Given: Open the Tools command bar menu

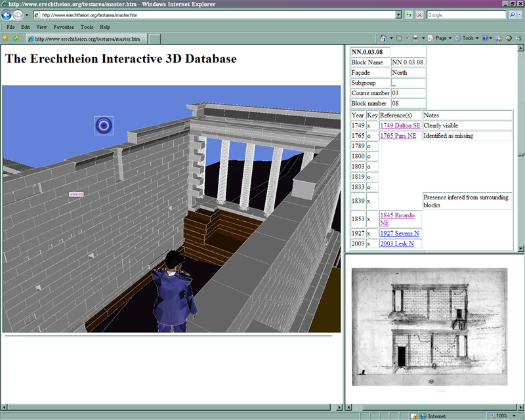Looking at the screenshot, I should pyautogui.click(x=467, y=38).
